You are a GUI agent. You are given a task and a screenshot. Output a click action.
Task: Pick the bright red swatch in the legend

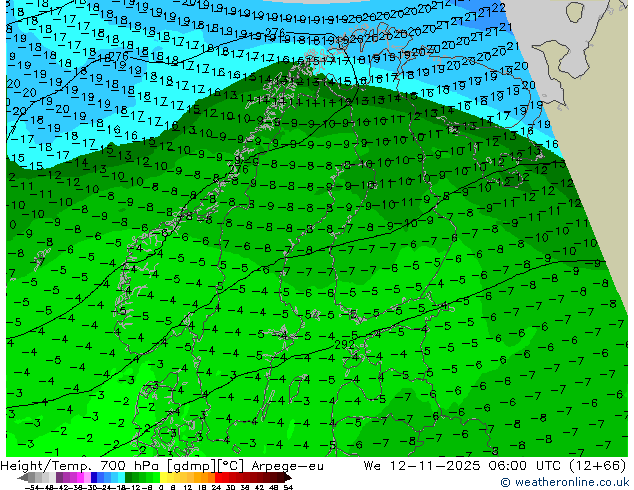tap(218, 478)
